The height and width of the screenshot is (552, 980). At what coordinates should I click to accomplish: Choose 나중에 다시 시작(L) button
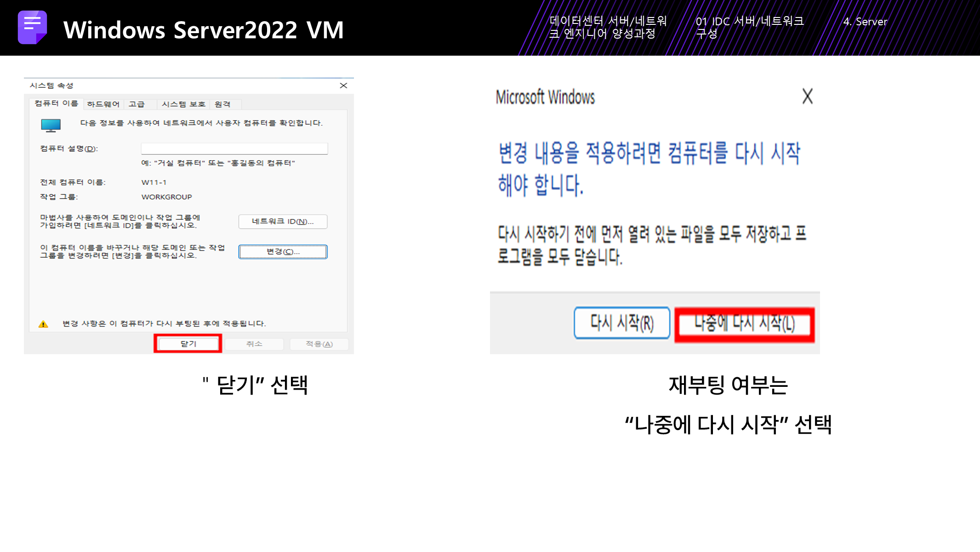click(744, 324)
